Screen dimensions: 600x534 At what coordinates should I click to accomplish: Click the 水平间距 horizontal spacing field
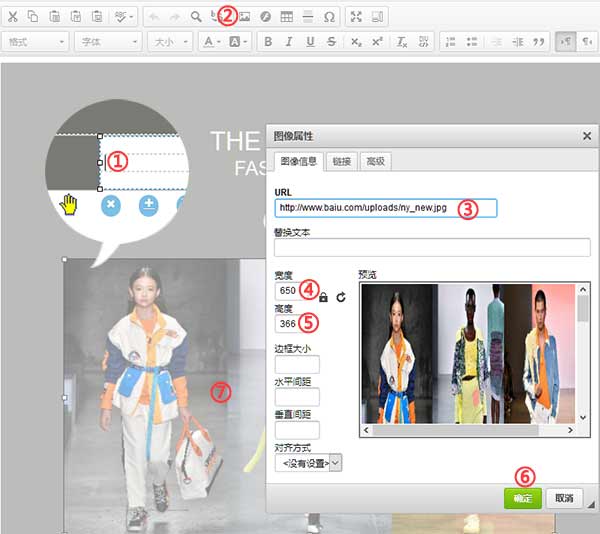coord(297,397)
